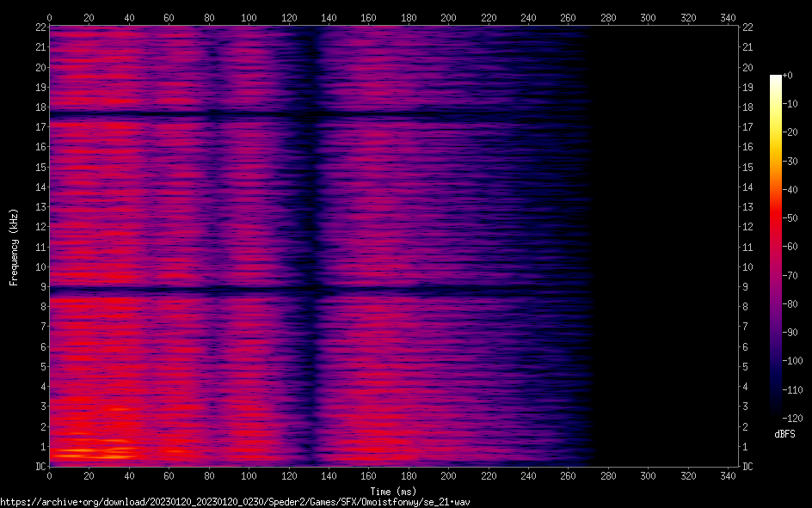The height and width of the screenshot is (508, 812).
Task: Click the black silent region after 280 ms
Action: 662,249
